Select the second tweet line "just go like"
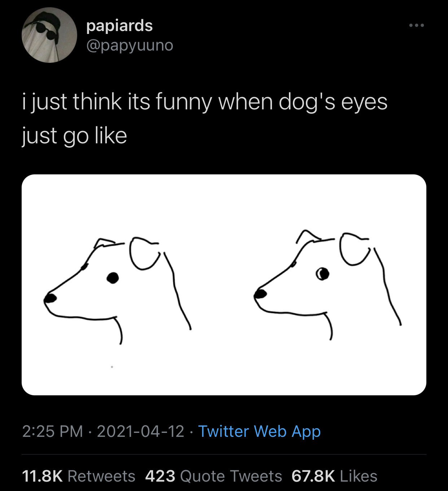The height and width of the screenshot is (491, 448). pyautogui.click(x=74, y=136)
